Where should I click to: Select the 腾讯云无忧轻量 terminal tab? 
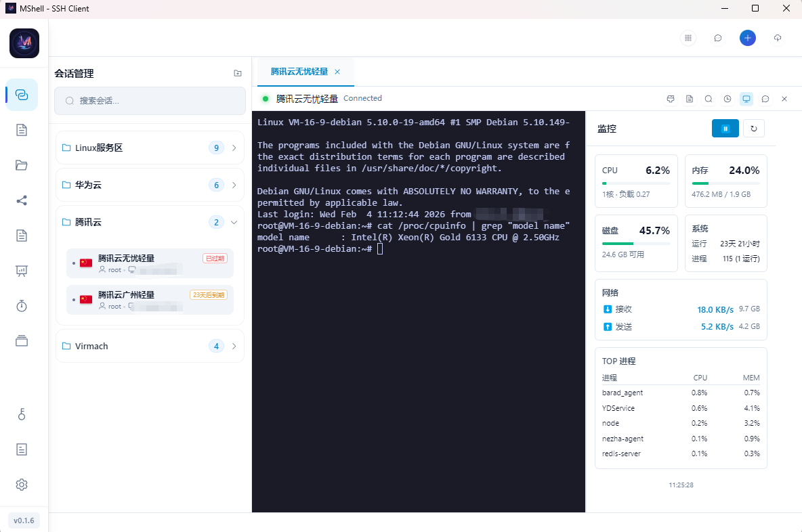(299, 72)
